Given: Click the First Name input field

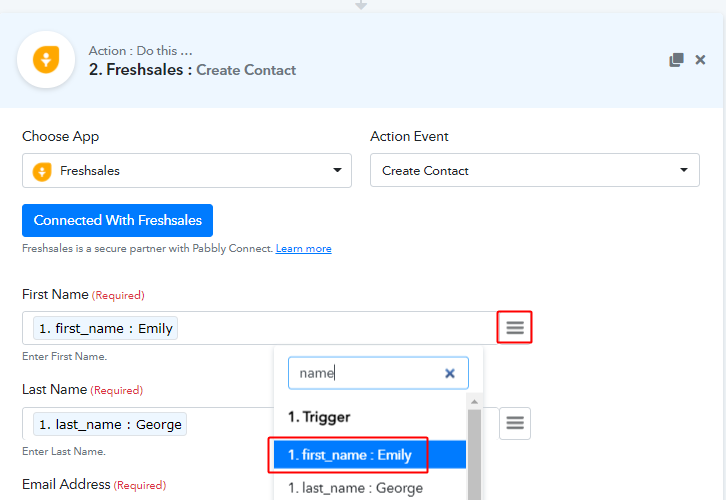Looking at the screenshot, I should click(259, 328).
